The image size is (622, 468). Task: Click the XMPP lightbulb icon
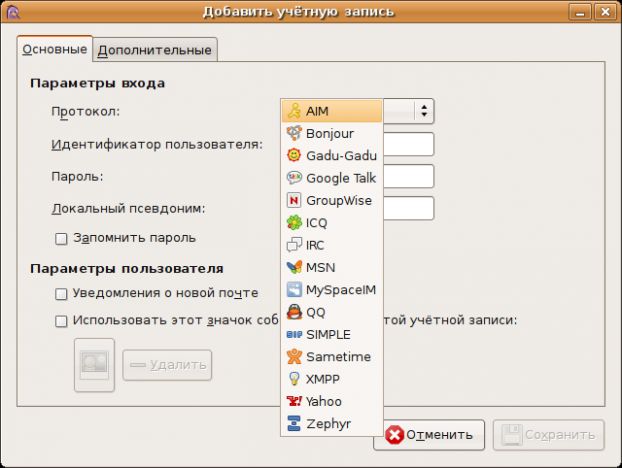(x=294, y=379)
